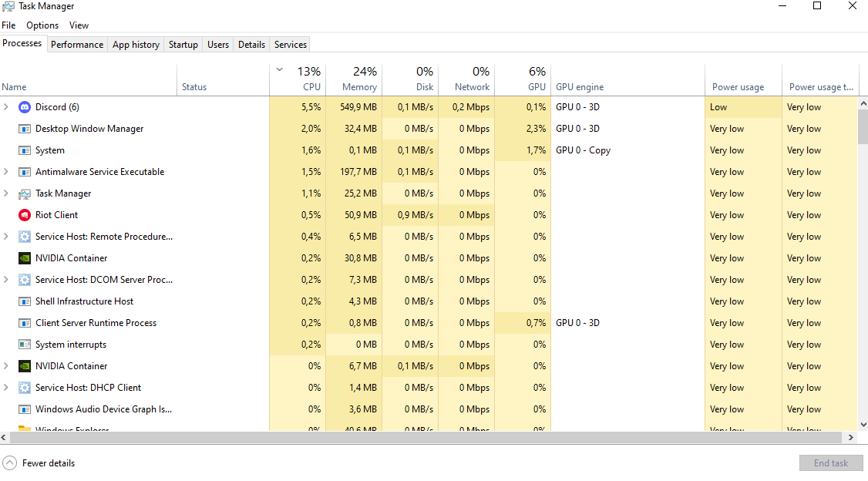This screenshot has width=868, height=481.
Task: Switch to the Details tab
Action: pos(252,44)
